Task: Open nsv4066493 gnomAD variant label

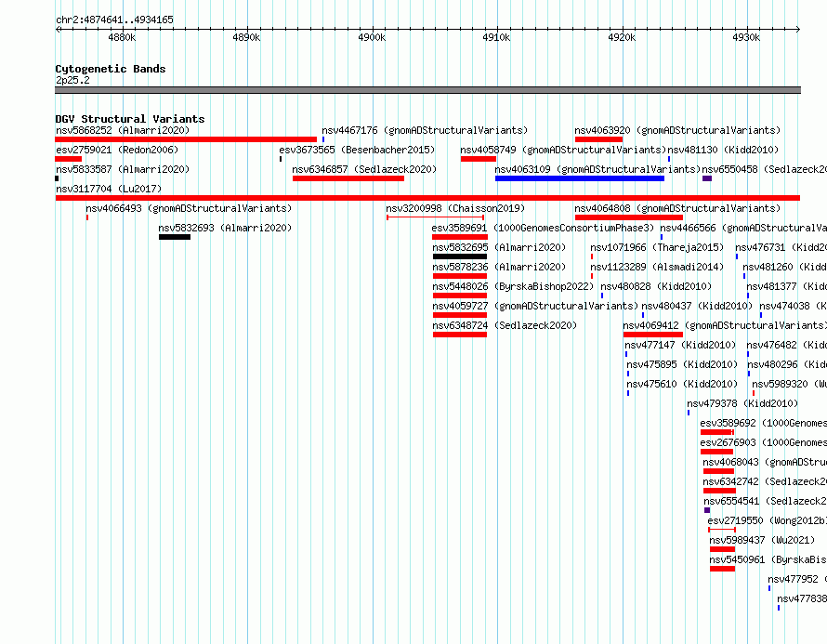Action: point(189,208)
